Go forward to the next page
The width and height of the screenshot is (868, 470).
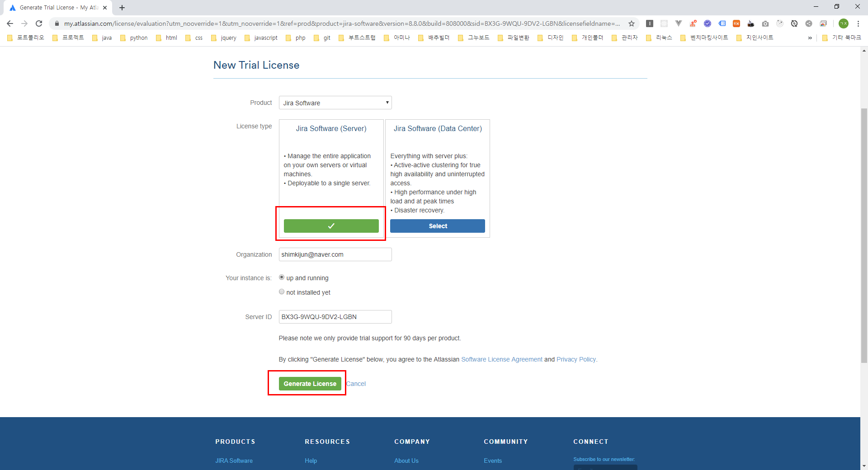coord(24,23)
